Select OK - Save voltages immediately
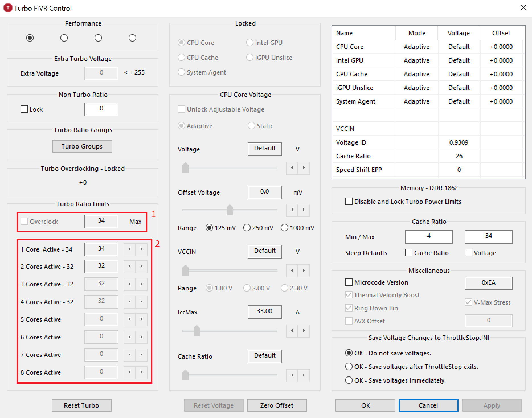This screenshot has width=532, height=418. pyautogui.click(x=349, y=380)
